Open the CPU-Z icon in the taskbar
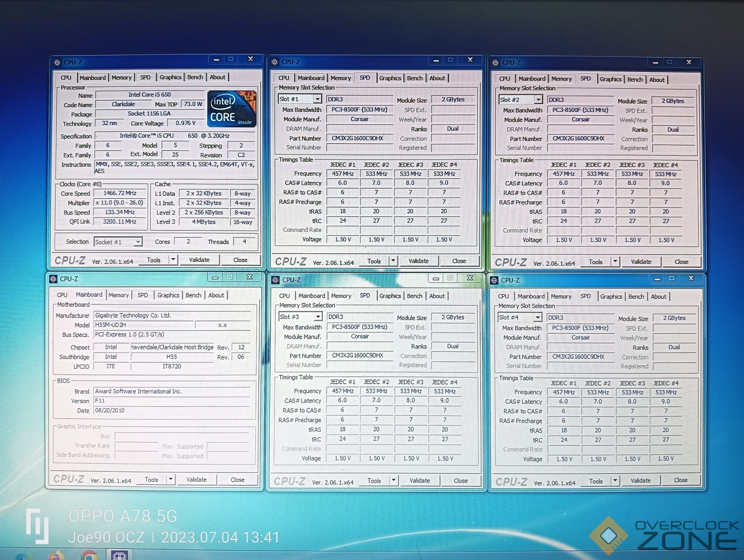This screenshot has height=560, width=744. [119, 555]
